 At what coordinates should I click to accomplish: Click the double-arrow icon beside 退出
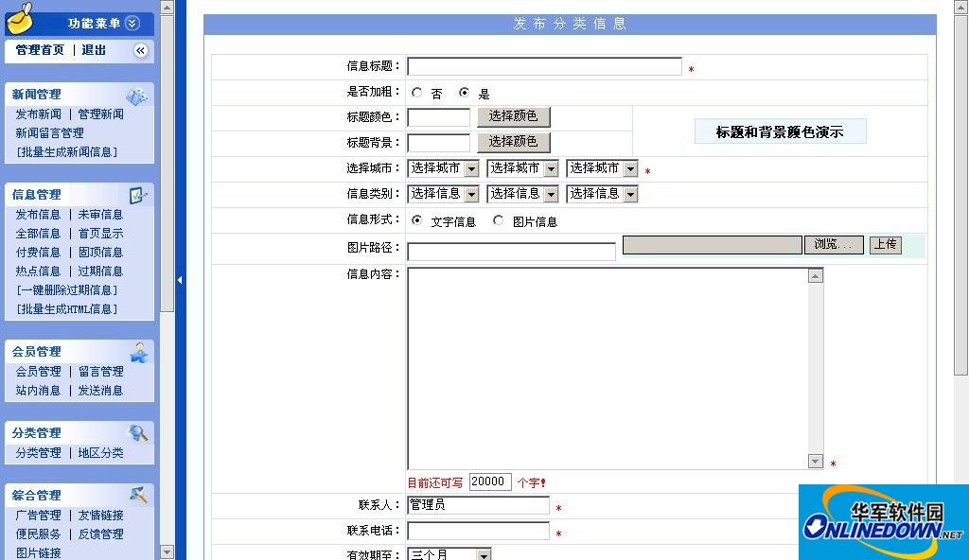click(141, 51)
